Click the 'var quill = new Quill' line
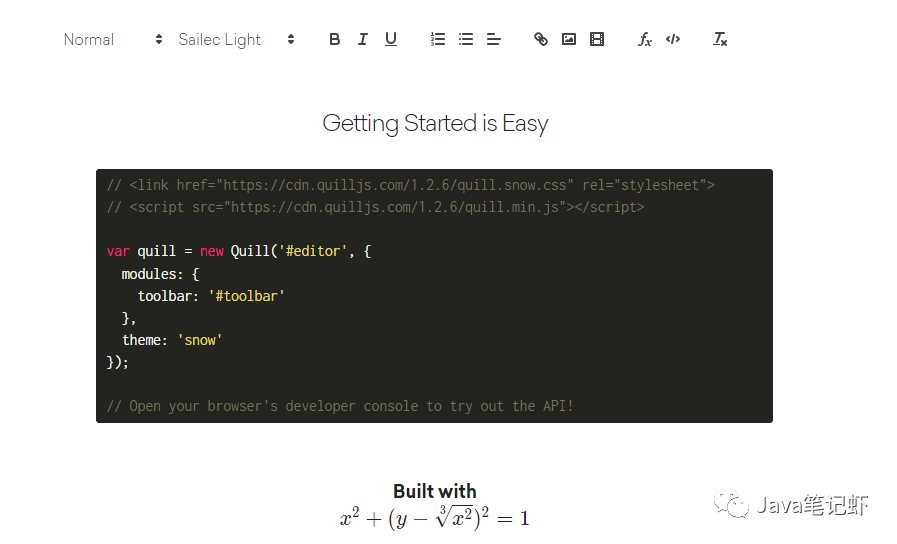The width and height of the screenshot is (897, 544). coord(239,251)
